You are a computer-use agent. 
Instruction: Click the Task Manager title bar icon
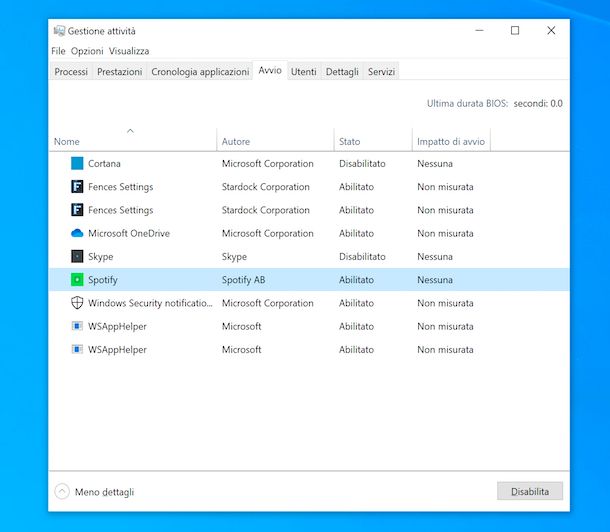tap(59, 31)
